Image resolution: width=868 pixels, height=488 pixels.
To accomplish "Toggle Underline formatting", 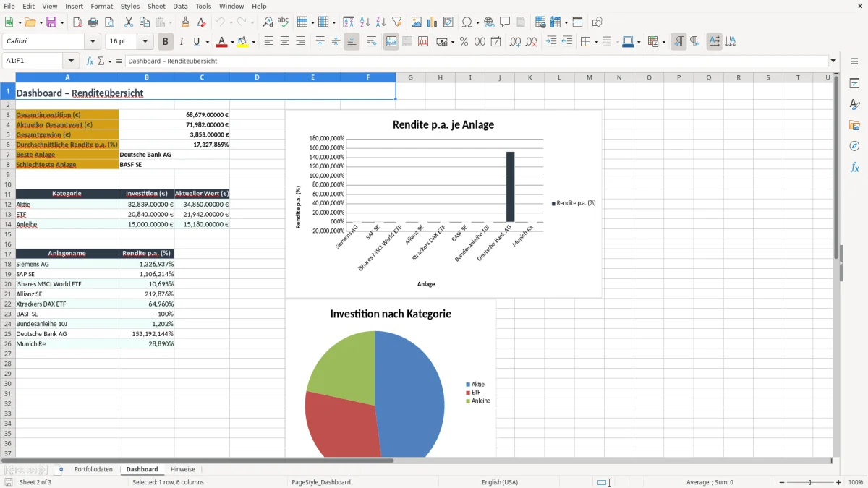I will click(196, 42).
